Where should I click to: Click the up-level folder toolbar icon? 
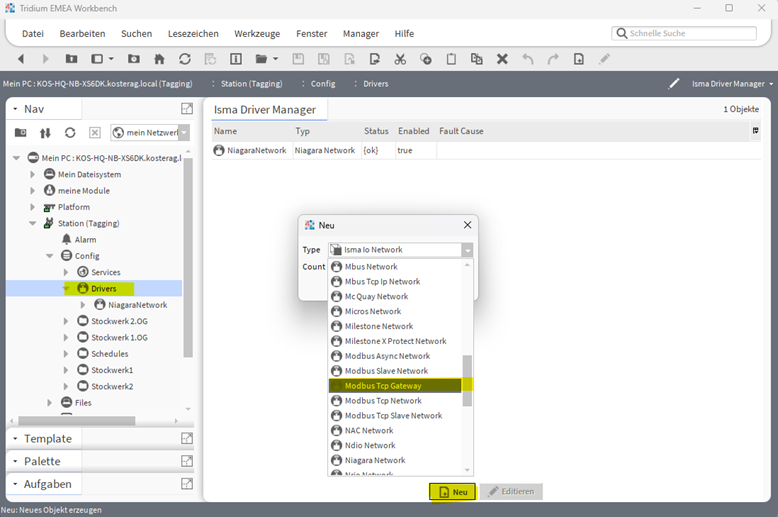coord(71,59)
